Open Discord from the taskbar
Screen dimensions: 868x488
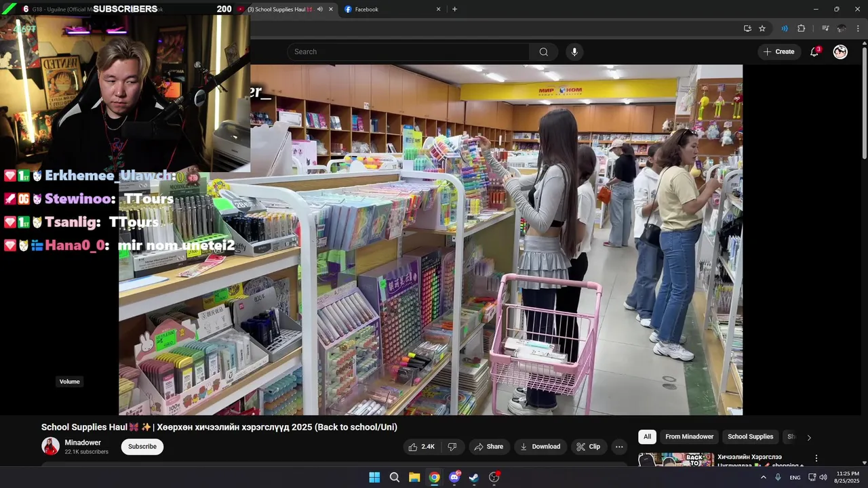[x=454, y=477]
